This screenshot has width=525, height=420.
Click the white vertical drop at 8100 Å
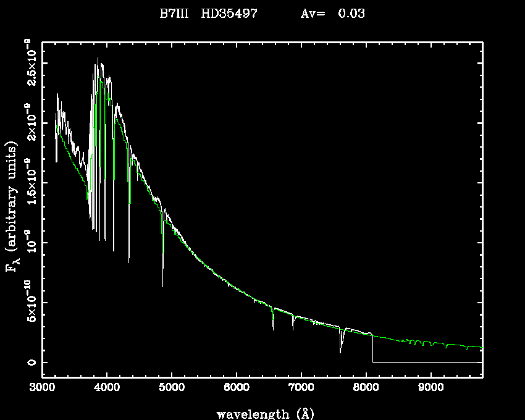coord(372,349)
